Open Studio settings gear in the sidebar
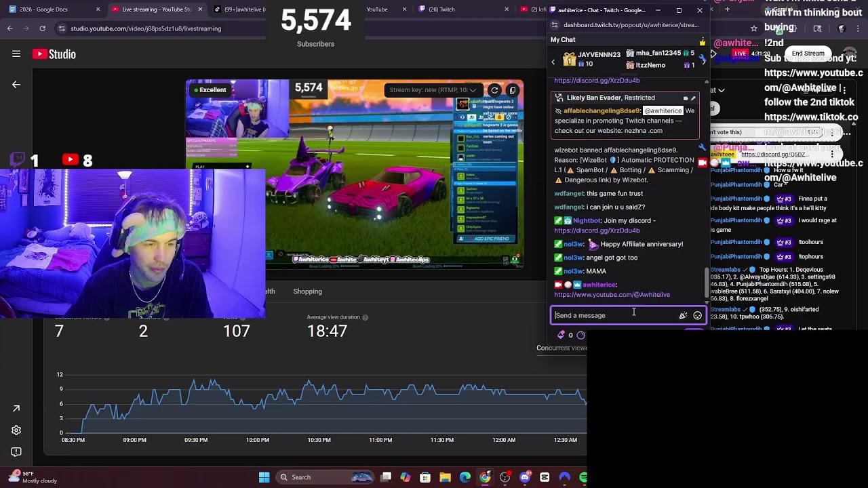 point(16,430)
